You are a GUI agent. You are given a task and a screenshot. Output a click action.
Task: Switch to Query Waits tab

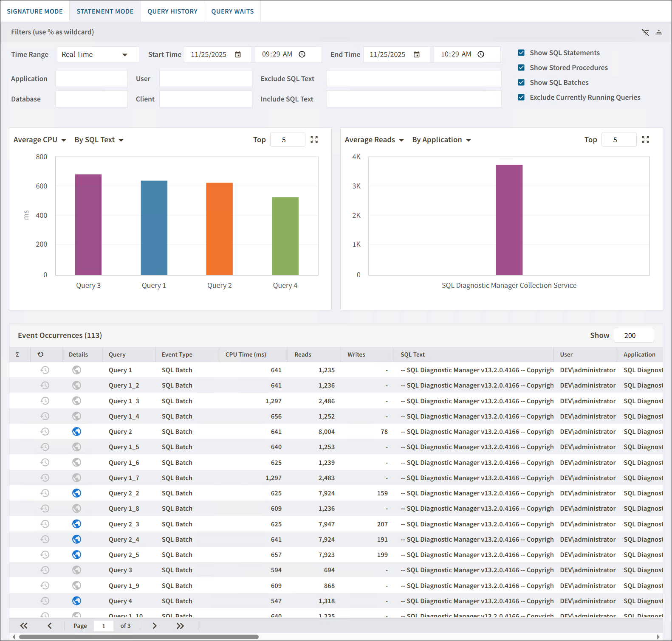click(x=232, y=11)
